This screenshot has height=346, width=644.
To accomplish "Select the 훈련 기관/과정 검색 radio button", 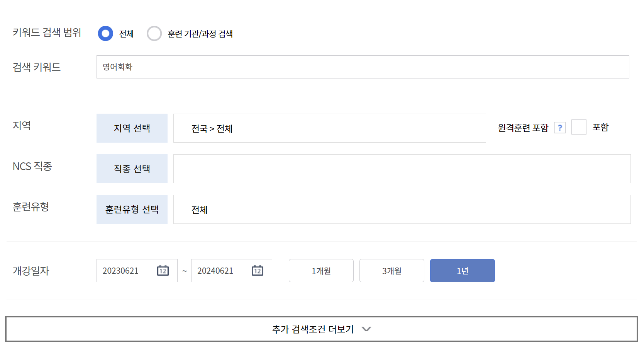I will 154,34.
